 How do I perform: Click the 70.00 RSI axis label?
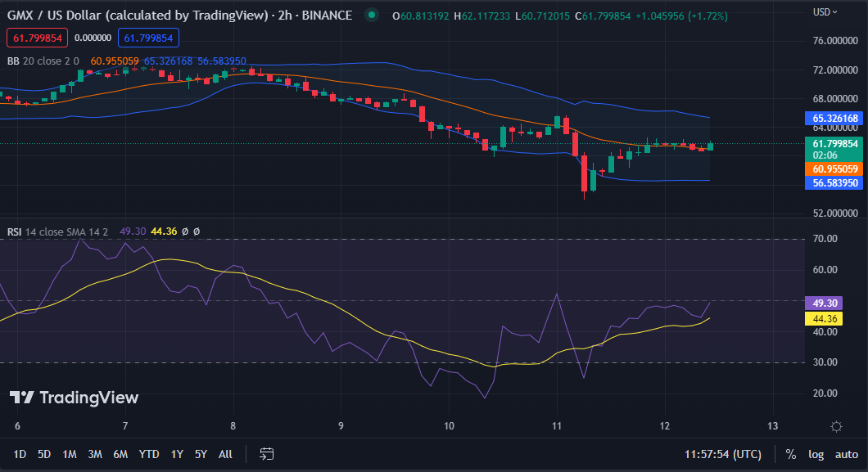[x=825, y=239]
